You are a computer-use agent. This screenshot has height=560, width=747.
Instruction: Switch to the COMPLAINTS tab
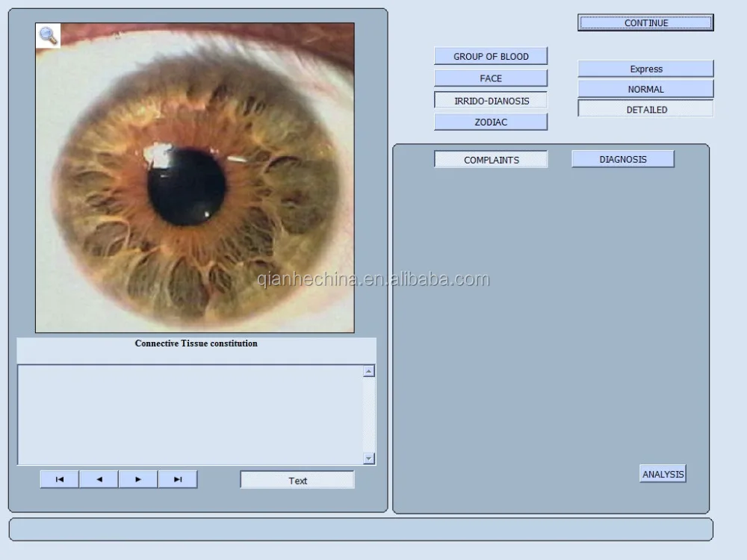(x=491, y=160)
